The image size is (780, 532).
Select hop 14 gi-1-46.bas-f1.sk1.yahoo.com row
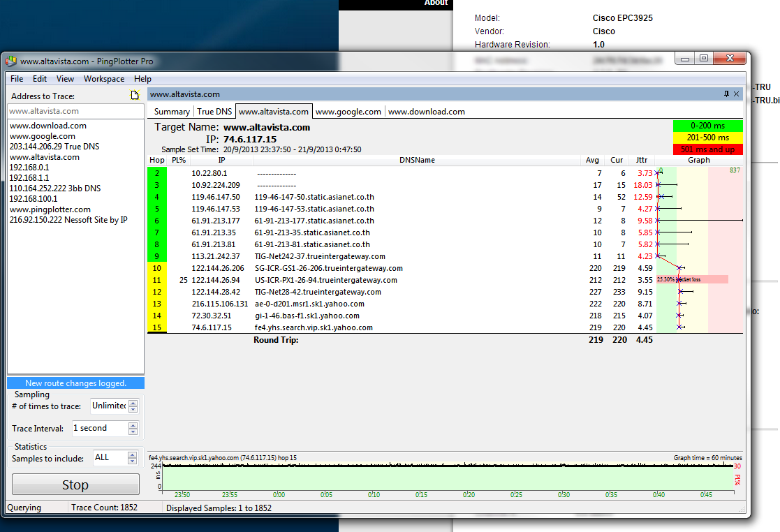tap(446, 316)
